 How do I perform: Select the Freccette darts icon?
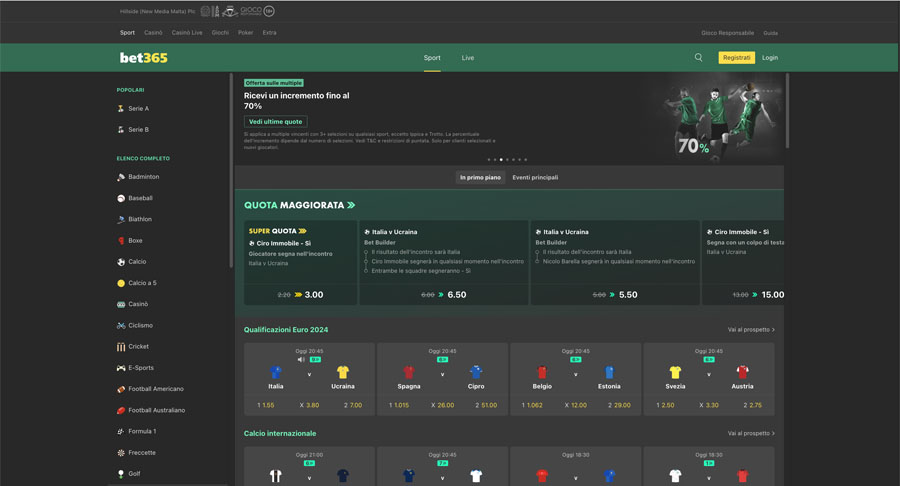click(x=121, y=453)
